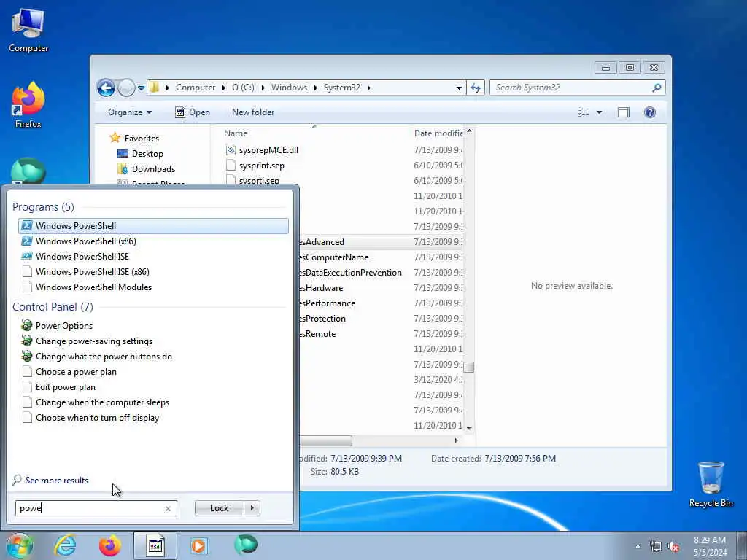Open Change power-saving settings

153,341
